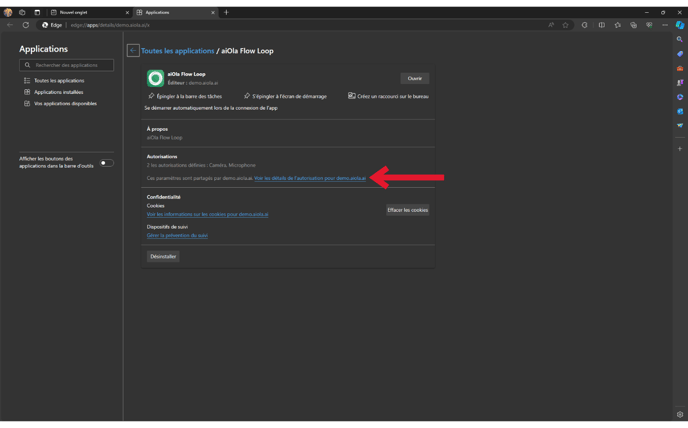Activate Read aloud icon in address bar
Screen dimensions: 688x428
[x=551, y=25]
